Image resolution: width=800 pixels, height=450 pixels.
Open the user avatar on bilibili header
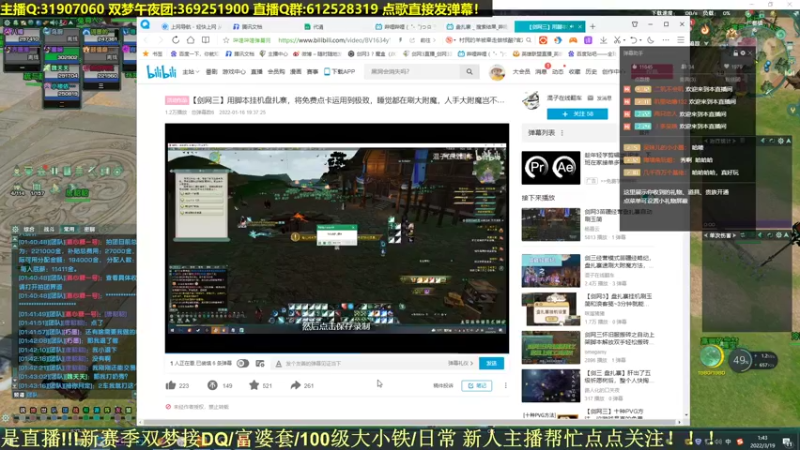(496, 72)
